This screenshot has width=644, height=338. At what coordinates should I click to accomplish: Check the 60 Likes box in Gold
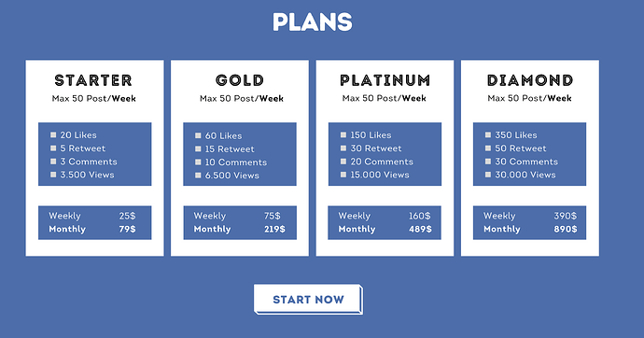(198, 135)
